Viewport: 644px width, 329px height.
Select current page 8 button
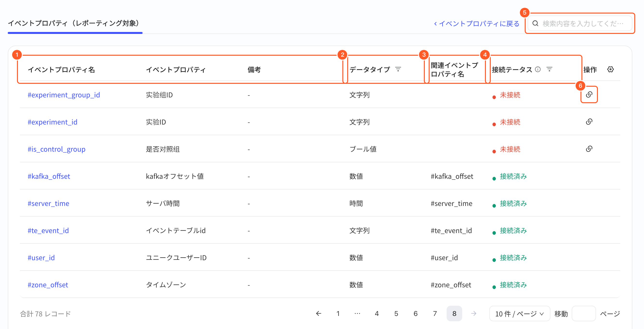click(x=454, y=313)
